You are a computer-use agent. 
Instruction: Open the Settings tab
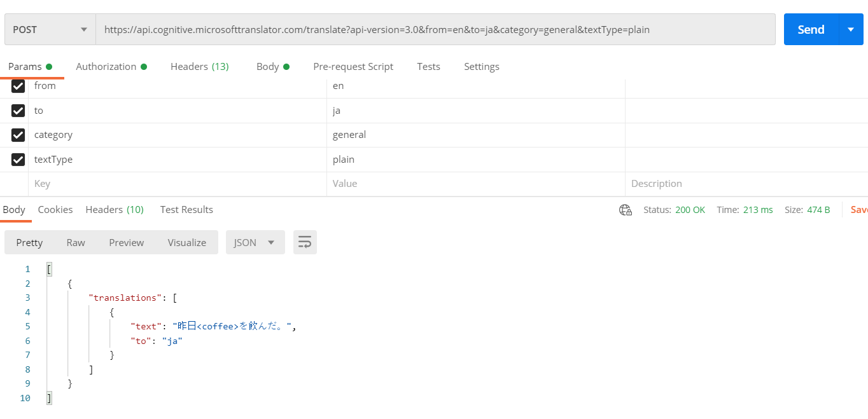tap(482, 67)
